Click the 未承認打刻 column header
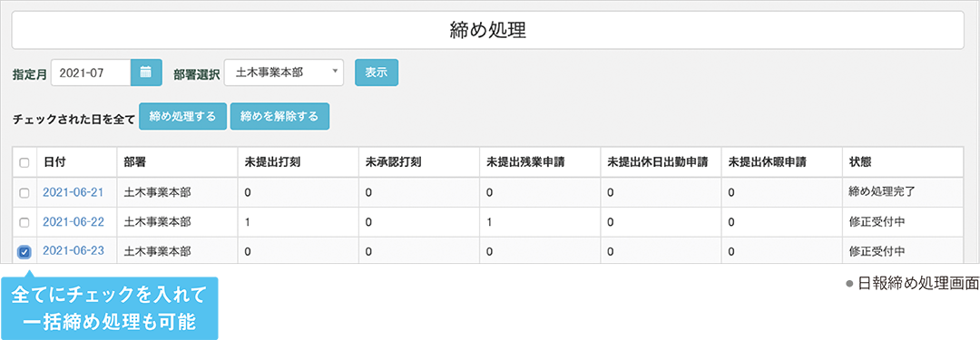The height and width of the screenshot is (340, 980). click(418, 162)
